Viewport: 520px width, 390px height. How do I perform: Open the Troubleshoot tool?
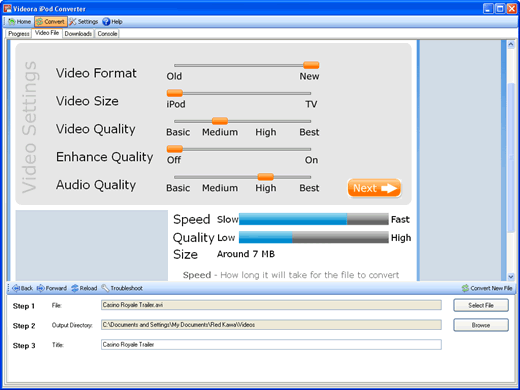pos(122,288)
